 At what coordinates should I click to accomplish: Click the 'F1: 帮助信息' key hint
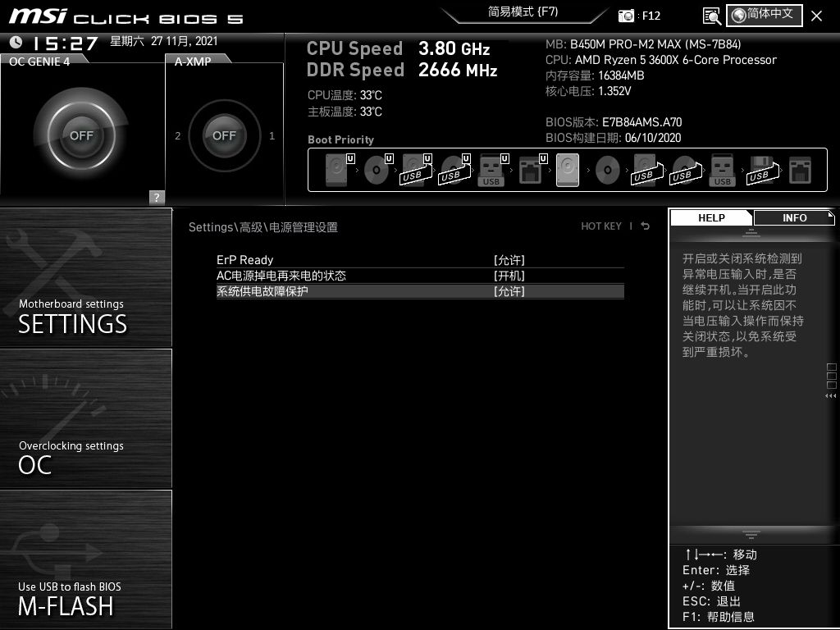(718, 617)
